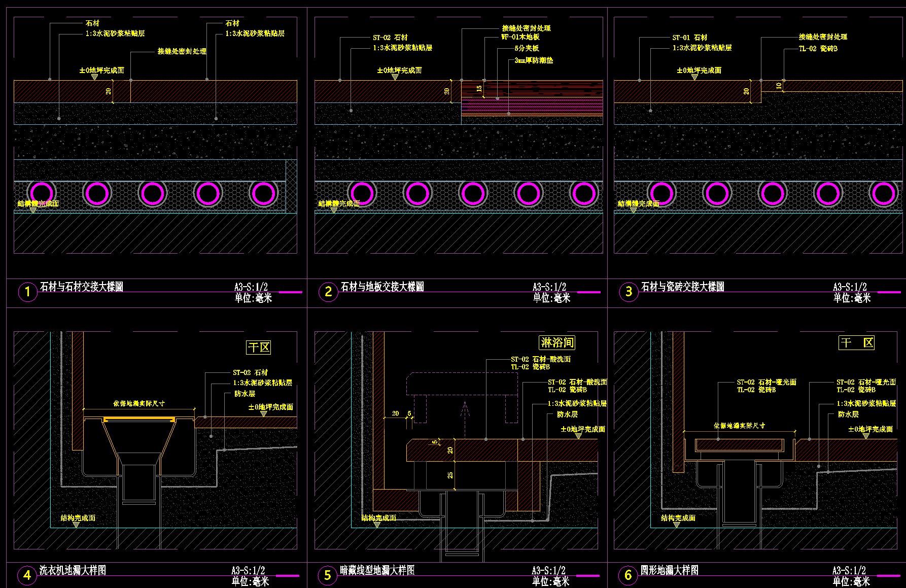Select the 淋浴间 boxed label
Image resolution: width=906 pixels, height=588 pixels.
coord(556,342)
